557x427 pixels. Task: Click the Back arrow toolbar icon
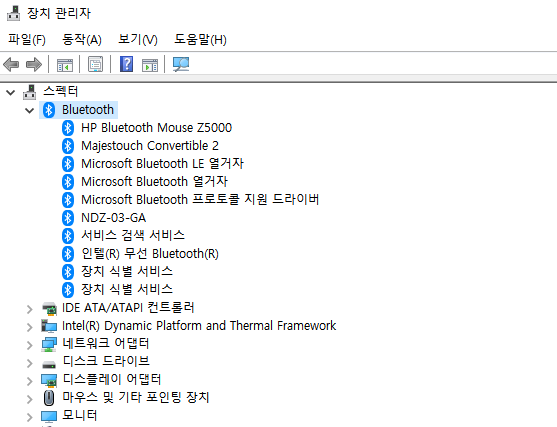coord(11,65)
